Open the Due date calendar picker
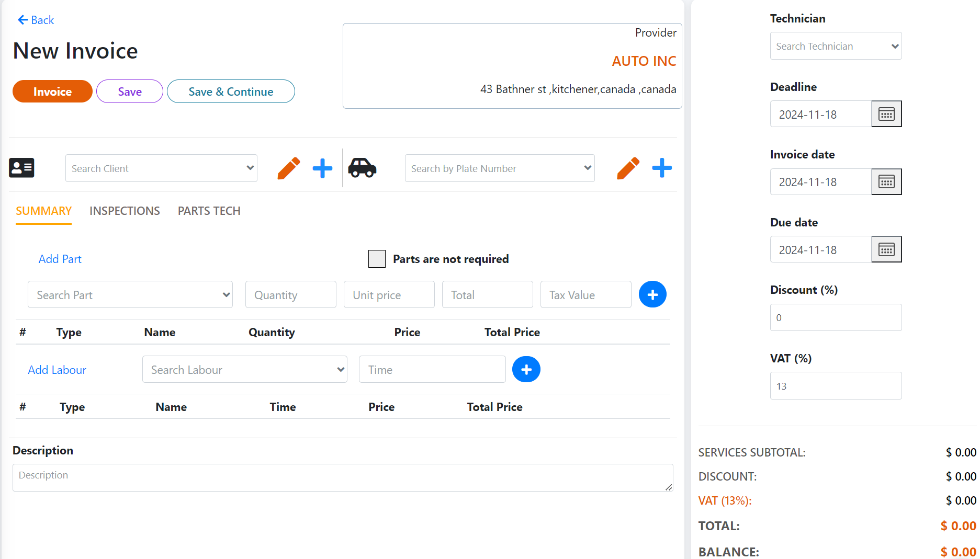This screenshot has width=980, height=559. [886, 249]
